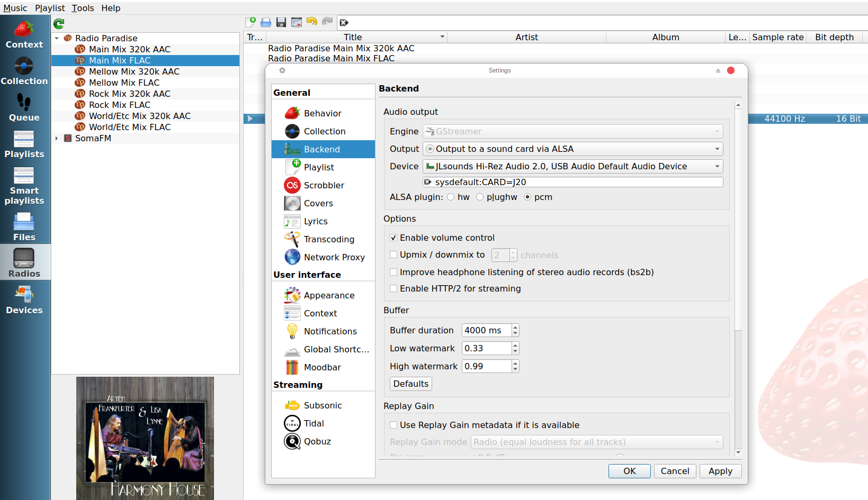Open the Help menu
868x500 pixels.
point(111,8)
